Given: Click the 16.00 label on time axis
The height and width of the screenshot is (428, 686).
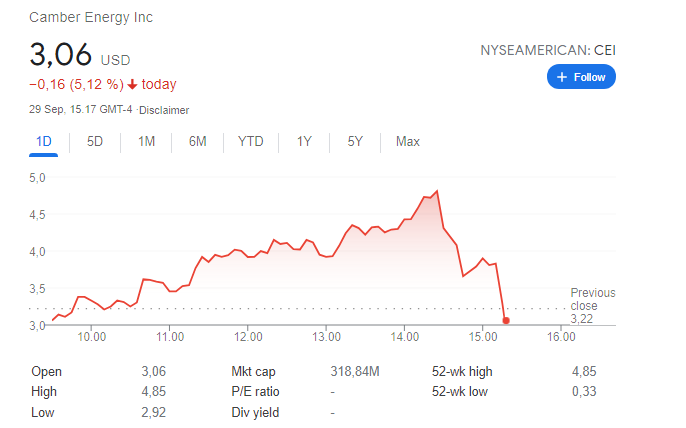Looking at the screenshot, I should pyautogui.click(x=561, y=337).
